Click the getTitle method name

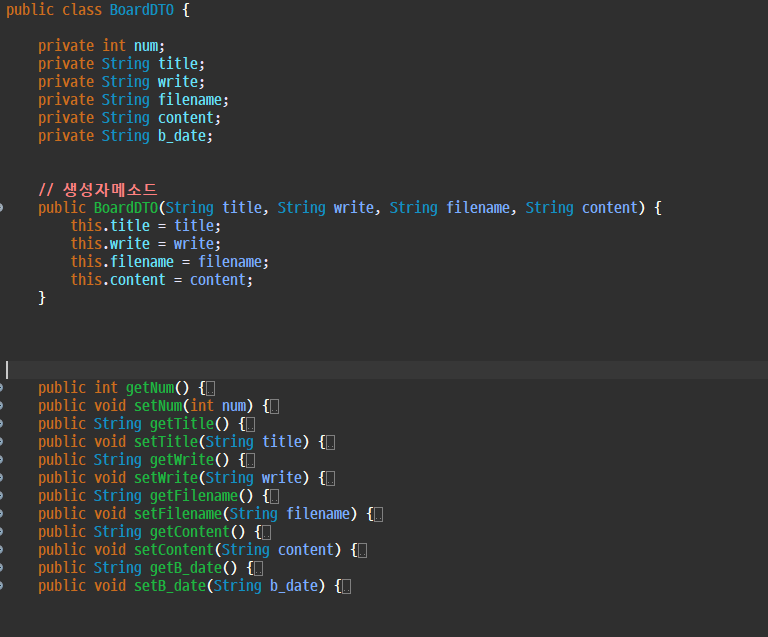182,424
